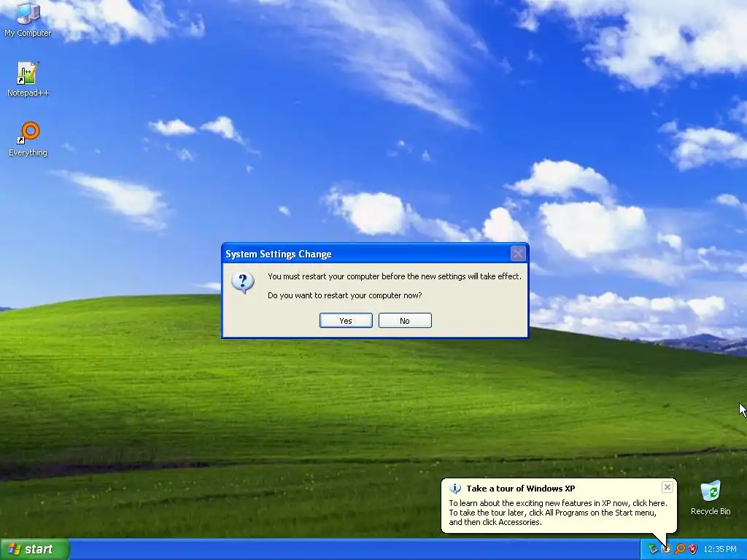Click the Everything magnifier tray icon
This screenshot has height=560, width=747.
tap(679, 549)
